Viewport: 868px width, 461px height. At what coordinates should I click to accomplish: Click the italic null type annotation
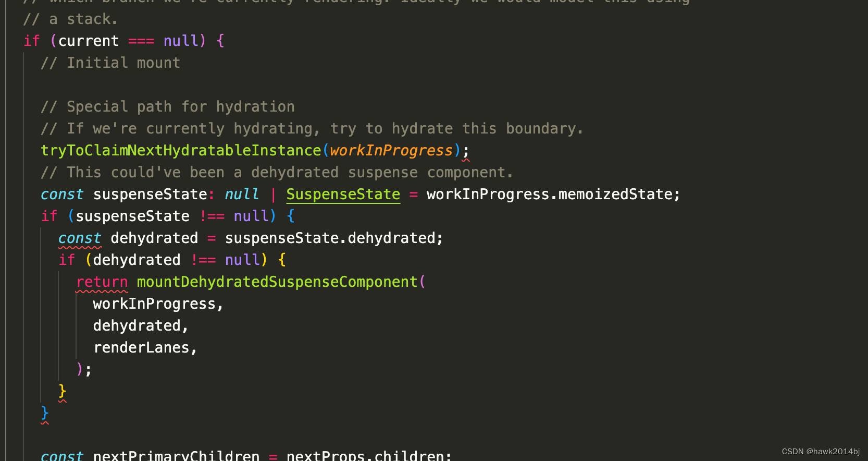(x=242, y=195)
